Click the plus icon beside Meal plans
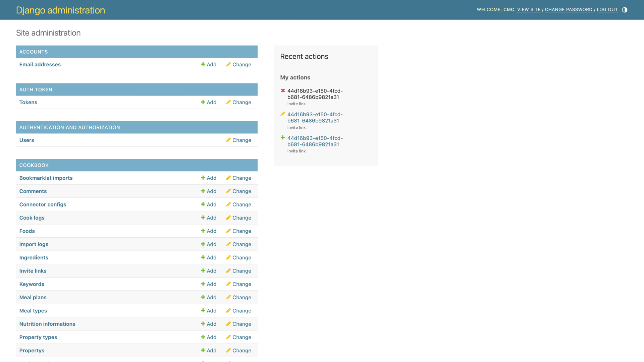Viewport: 644px width, 362px height. [x=203, y=297]
